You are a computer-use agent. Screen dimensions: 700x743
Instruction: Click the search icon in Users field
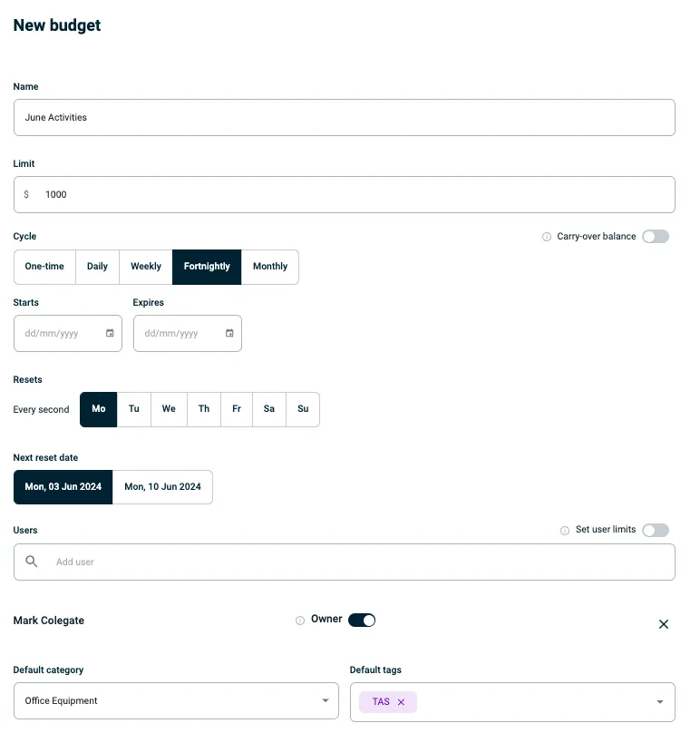[x=32, y=562]
